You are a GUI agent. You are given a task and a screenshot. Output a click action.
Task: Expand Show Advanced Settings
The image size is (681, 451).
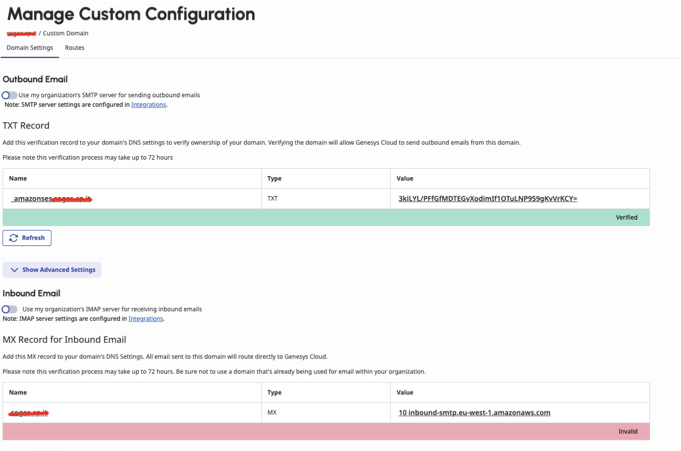(52, 270)
